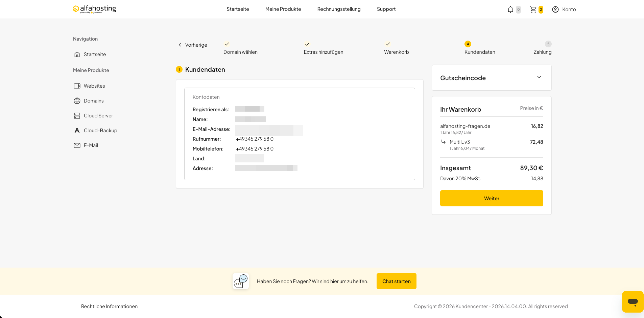Open the Support top menu
Image resolution: width=644 pixels, height=318 pixels.
[x=386, y=9]
